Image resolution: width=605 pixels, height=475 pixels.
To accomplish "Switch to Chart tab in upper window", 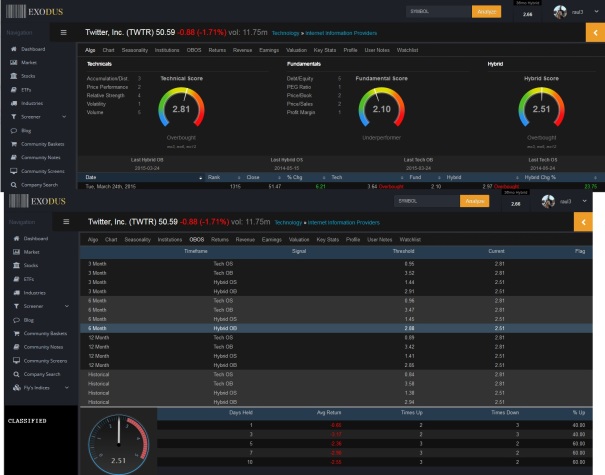I will tap(108, 50).
